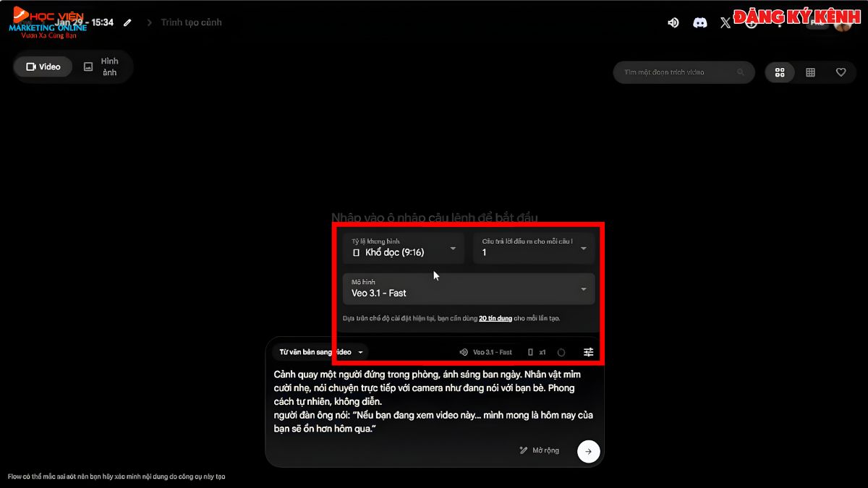This screenshot has height=488, width=868.
Task: Submit prompt with the arrow button
Action: pyautogui.click(x=588, y=451)
